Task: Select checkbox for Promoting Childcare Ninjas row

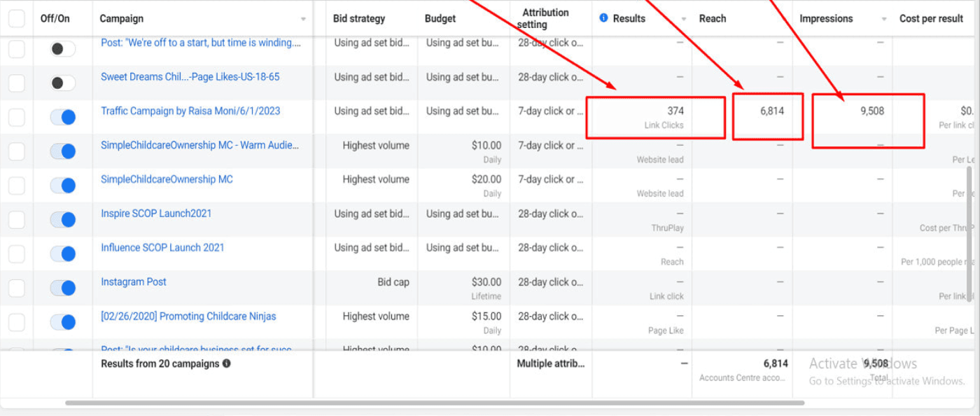Action: tap(16, 322)
